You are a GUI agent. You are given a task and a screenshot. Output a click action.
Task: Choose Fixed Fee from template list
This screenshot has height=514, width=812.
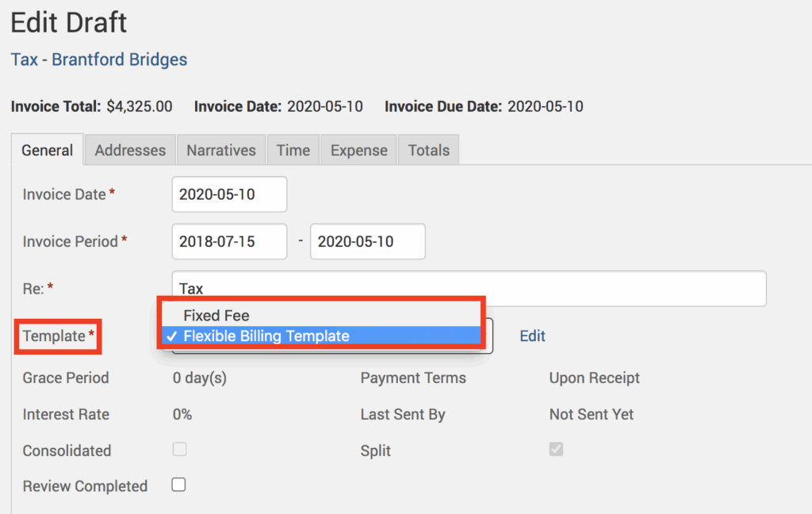pos(216,315)
